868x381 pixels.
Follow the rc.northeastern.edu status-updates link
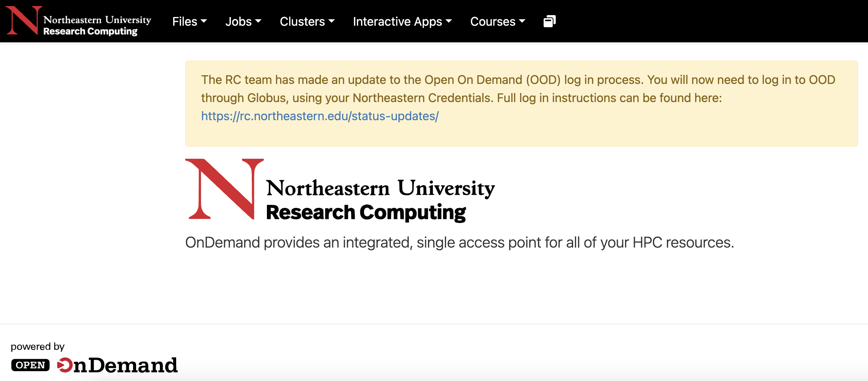pyautogui.click(x=320, y=116)
